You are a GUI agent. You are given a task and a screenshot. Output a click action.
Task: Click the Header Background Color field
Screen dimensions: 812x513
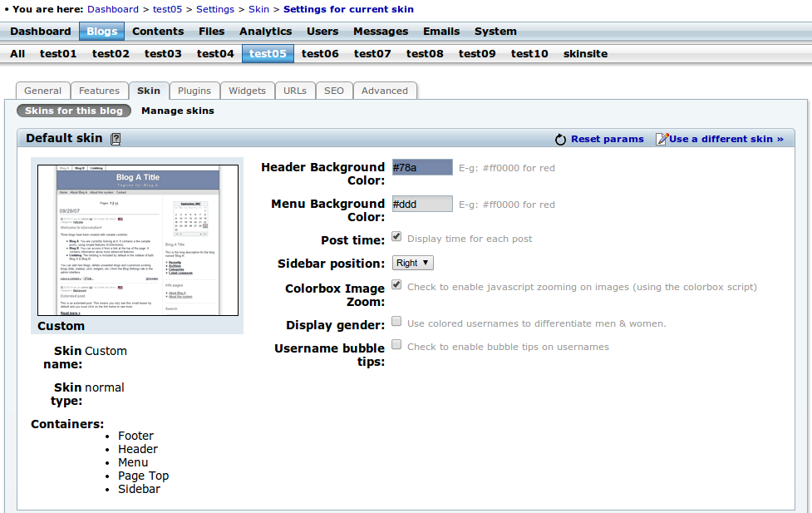coord(422,167)
